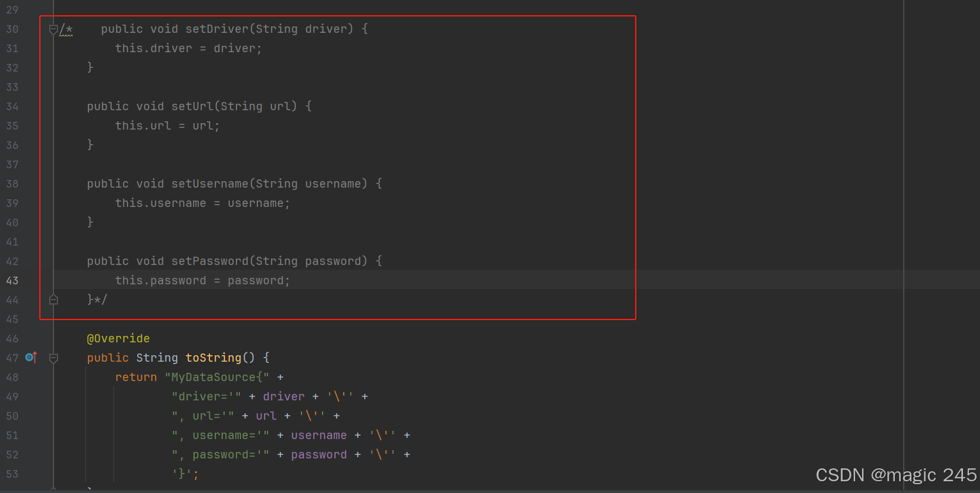Click the "MyDataSource{" string literal
This screenshot has height=493, width=980.
pos(217,377)
